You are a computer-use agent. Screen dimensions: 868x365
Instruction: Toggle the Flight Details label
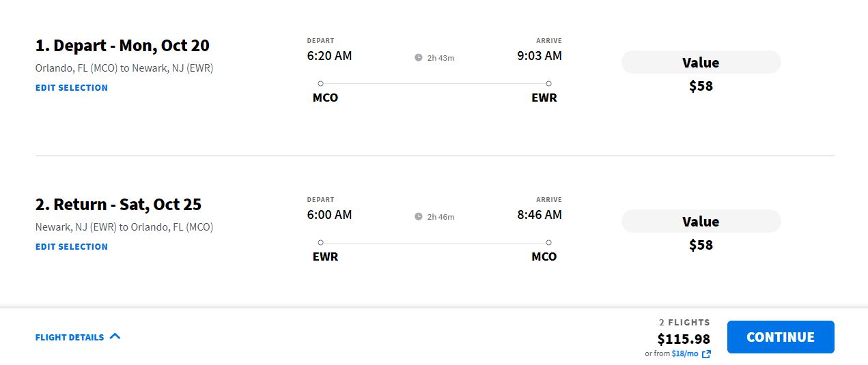70,337
